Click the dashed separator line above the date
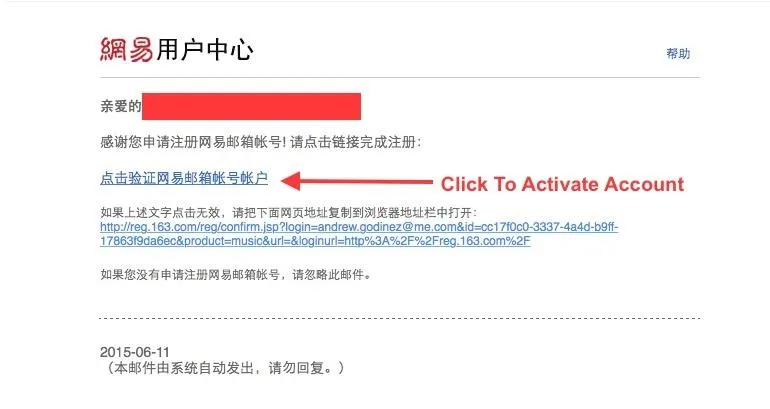Screen dimensions: 770x409 tap(399, 319)
